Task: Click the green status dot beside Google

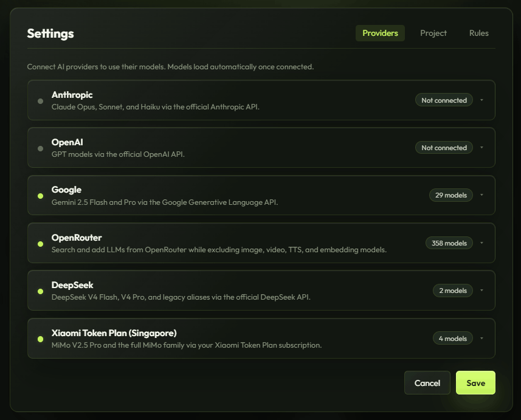Action: (x=40, y=196)
